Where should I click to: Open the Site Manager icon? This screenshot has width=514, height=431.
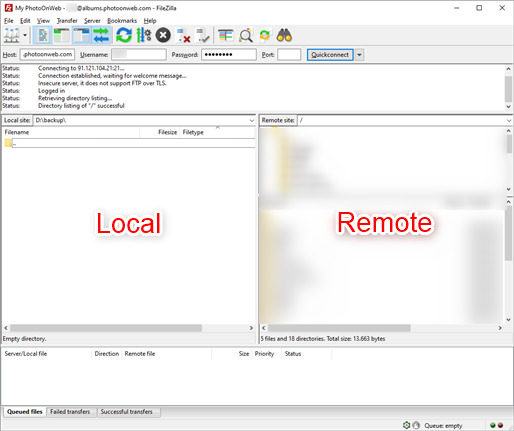(12, 35)
